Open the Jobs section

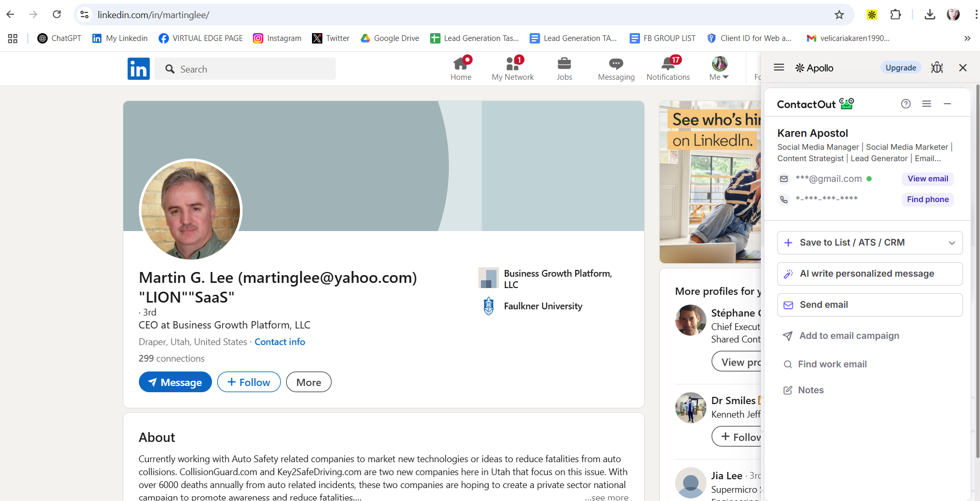tap(564, 69)
